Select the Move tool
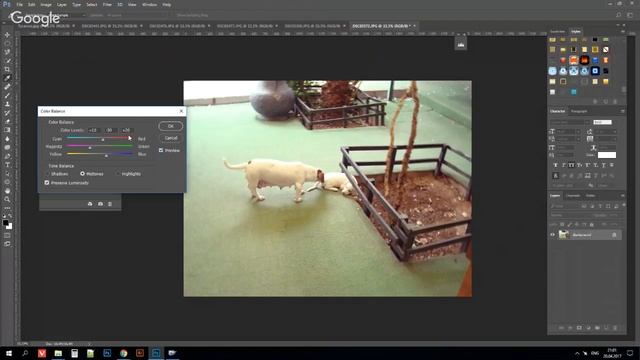Image resolution: width=640 pixels, height=360 pixels. click(7, 35)
